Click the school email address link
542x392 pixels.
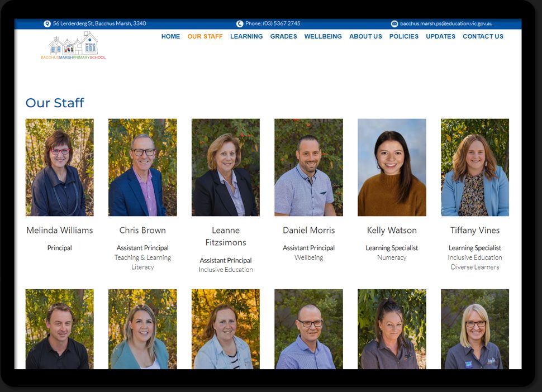[446, 24]
